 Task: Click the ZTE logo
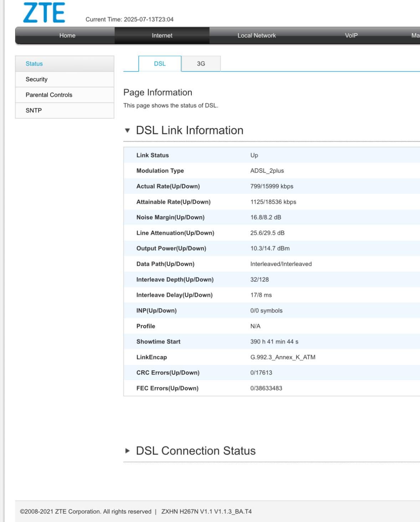tap(44, 13)
